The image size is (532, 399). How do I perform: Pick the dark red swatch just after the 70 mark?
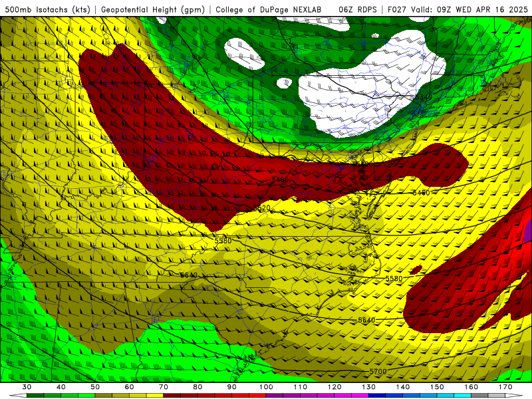point(172,396)
